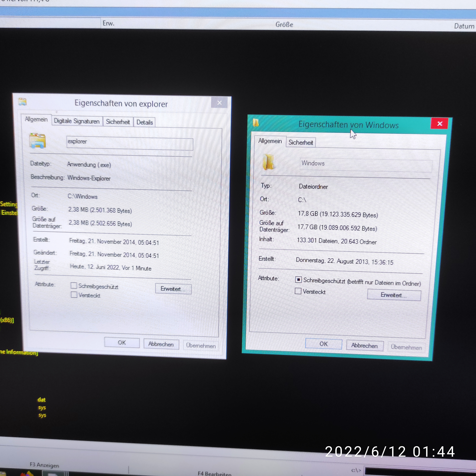Click the small folder icon in Windows title bar

256,122
